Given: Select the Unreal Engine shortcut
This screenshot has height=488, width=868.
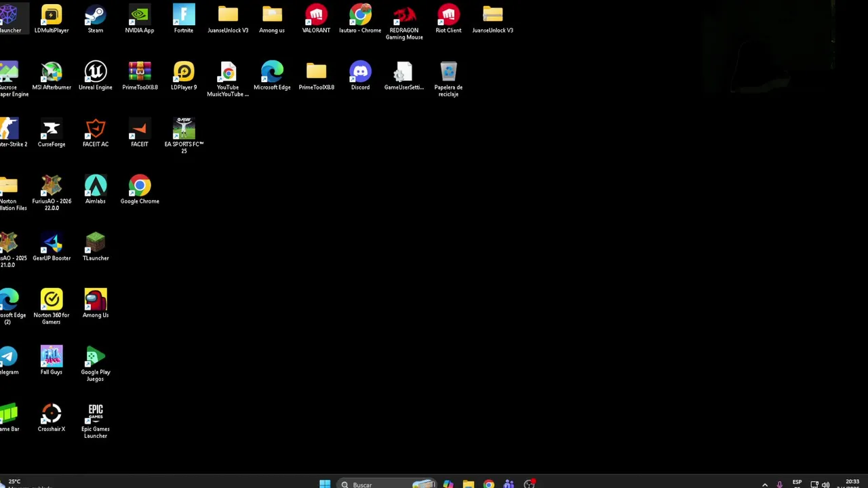Looking at the screenshot, I should click(96, 76).
